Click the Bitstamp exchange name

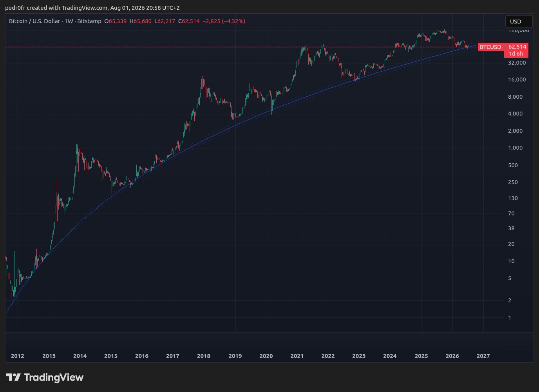tap(89, 21)
